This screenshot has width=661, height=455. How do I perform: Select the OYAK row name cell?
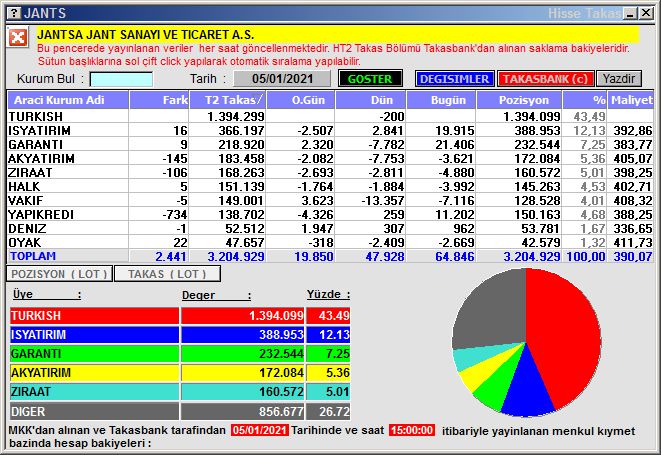(68, 242)
